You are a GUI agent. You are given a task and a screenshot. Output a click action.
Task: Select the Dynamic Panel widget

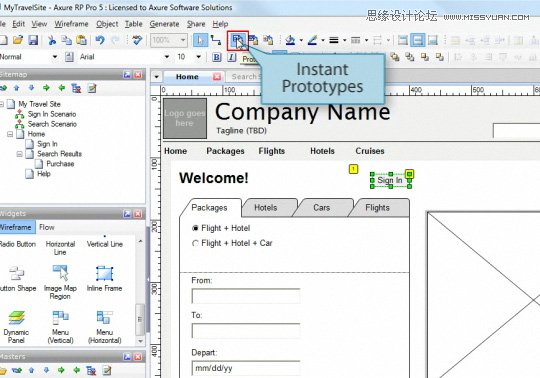point(16,327)
